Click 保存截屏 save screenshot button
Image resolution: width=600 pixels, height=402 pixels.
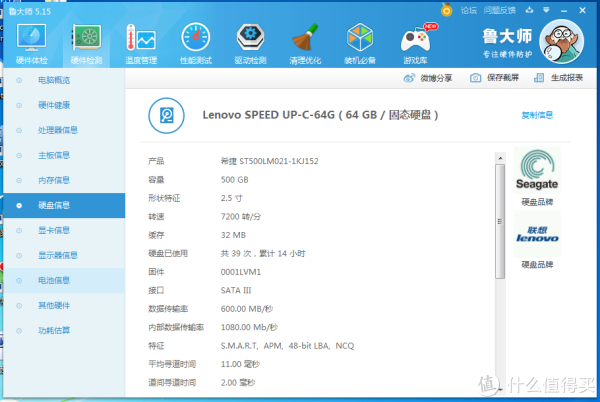tap(494, 78)
